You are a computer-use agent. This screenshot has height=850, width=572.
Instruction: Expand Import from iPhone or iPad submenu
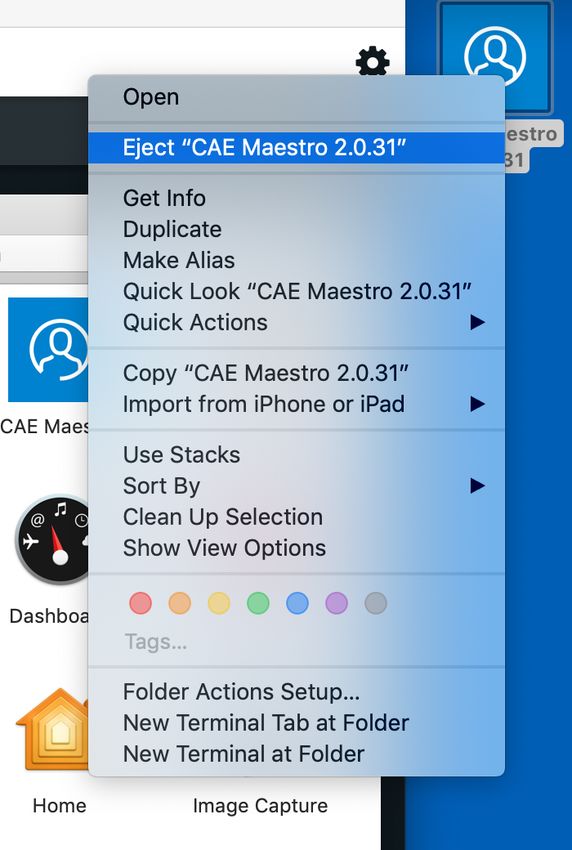coord(296,404)
